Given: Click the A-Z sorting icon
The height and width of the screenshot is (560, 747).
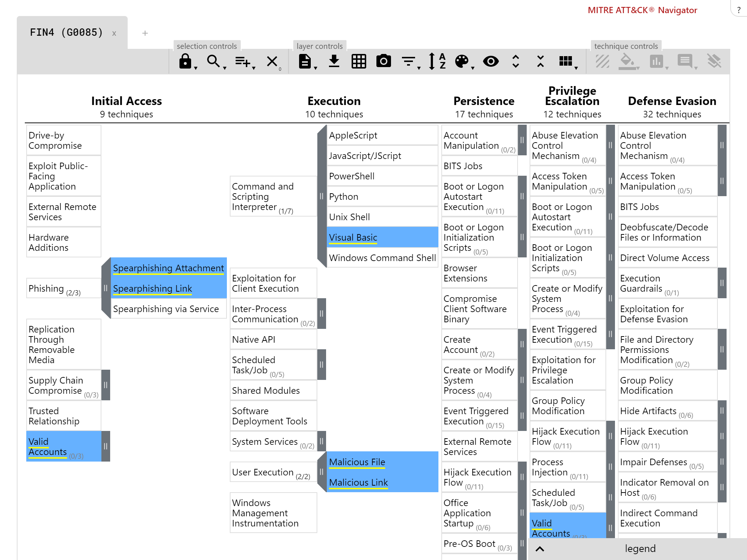Looking at the screenshot, I should tap(437, 61).
